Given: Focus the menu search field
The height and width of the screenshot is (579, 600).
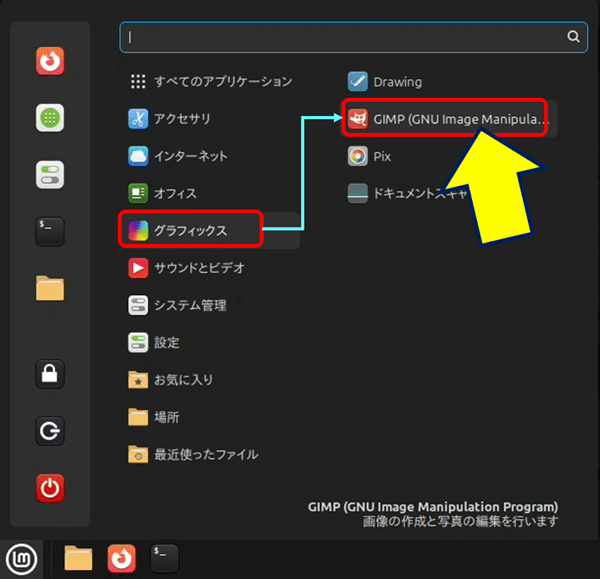Looking at the screenshot, I should [354, 37].
